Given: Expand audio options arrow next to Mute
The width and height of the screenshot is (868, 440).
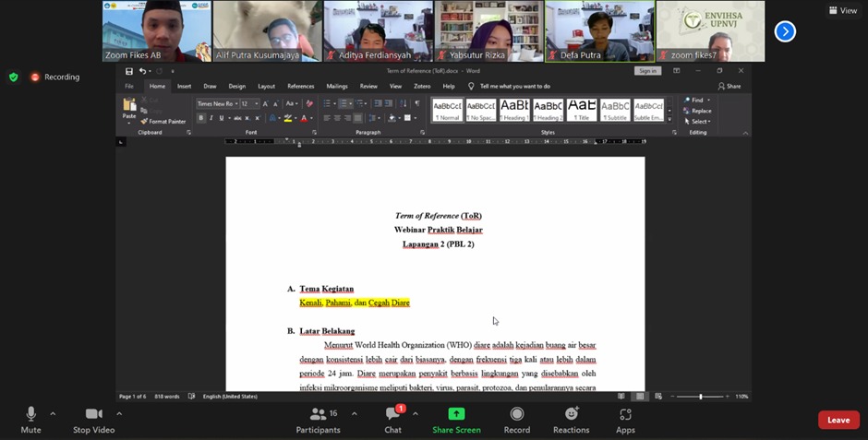Looking at the screenshot, I should (x=53, y=413).
